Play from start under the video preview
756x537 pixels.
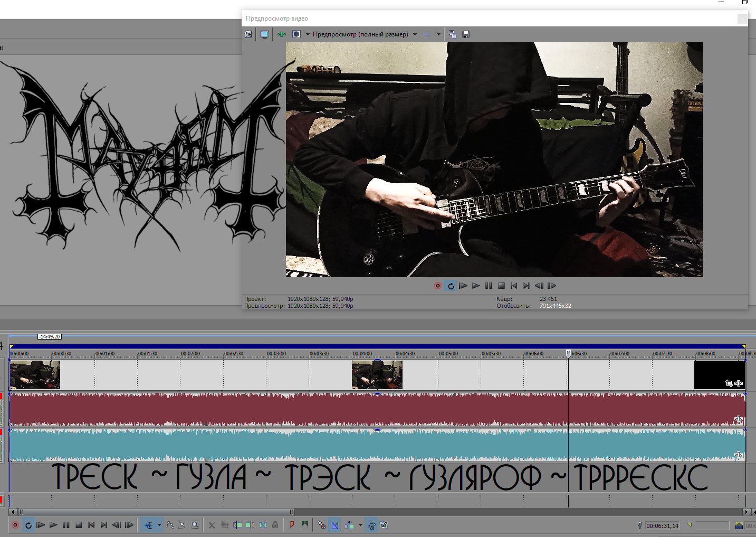point(463,286)
